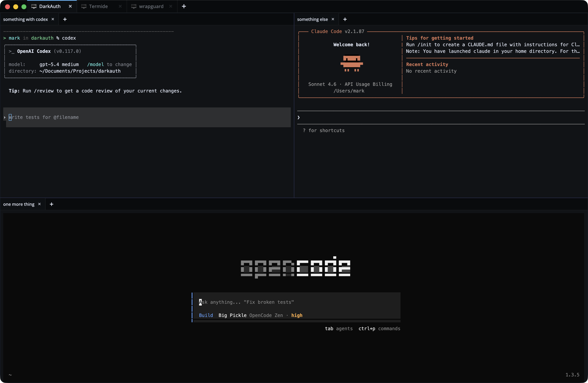Click the green fullscreen button in the title bar
Screen dimensions: 588x383
[24, 6]
